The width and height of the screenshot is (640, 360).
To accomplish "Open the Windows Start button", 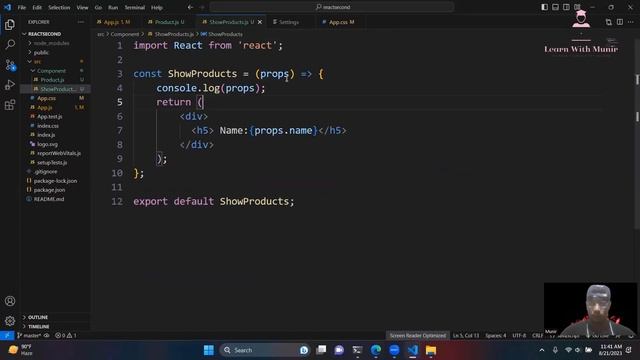I will click(209, 350).
